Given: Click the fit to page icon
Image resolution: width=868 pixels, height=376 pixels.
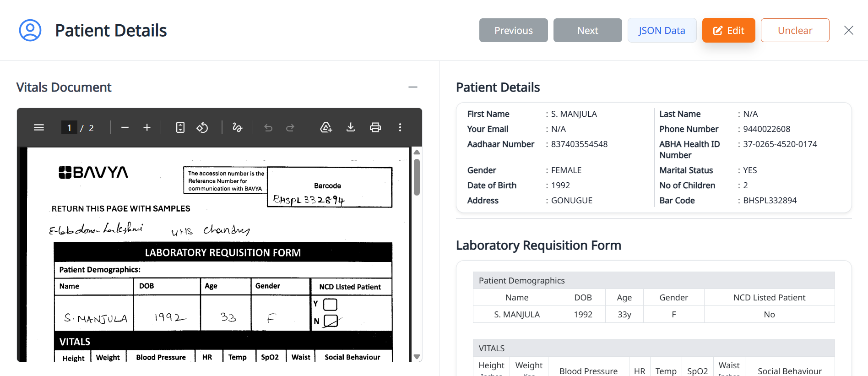Looking at the screenshot, I should [180, 127].
